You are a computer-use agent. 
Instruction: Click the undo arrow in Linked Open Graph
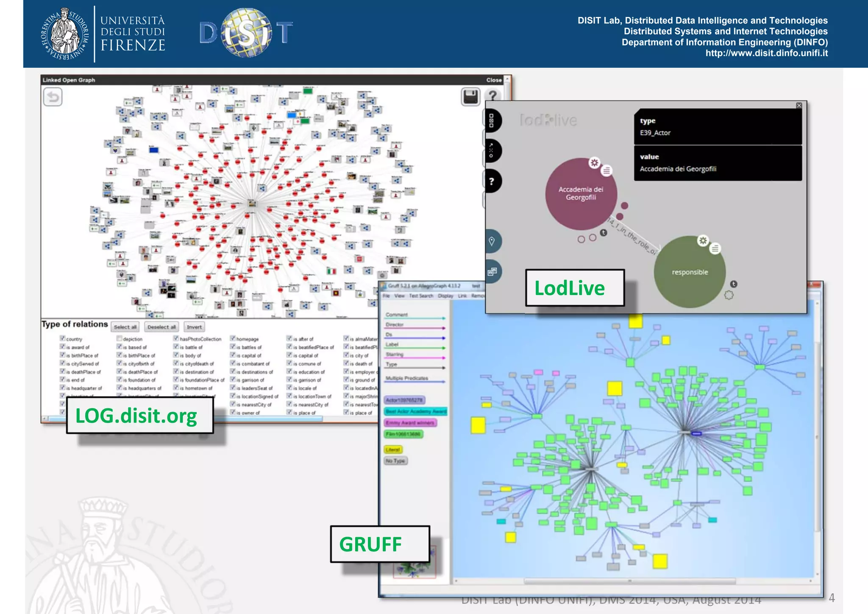pyautogui.click(x=53, y=97)
